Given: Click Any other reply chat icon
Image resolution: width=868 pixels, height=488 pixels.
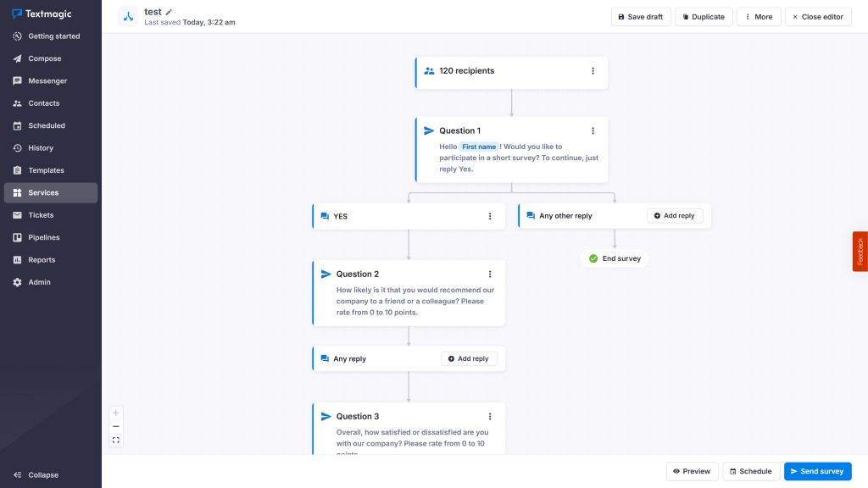Looking at the screenshot, I should [531, 216].
